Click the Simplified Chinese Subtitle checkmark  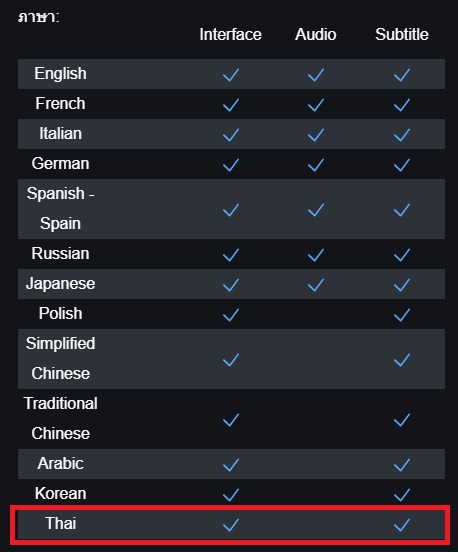[402, 360]
